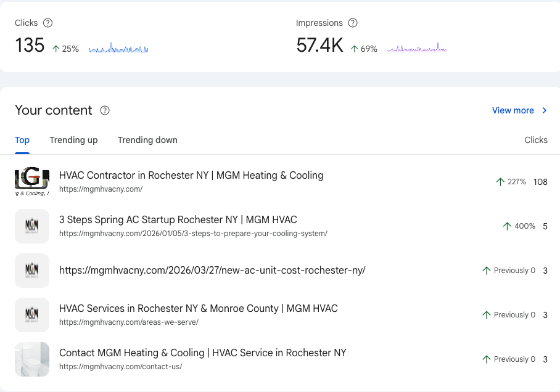Viewport: 560px width, 392px height.
Task: Click the 108 clicks count
Action: pyautogui.click(x=540, y=182)
